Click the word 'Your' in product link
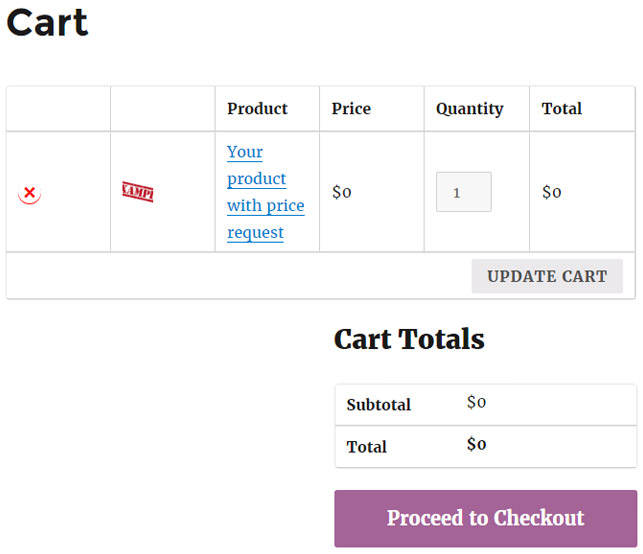Image resolution: width=643 pixels, height=554 pixels. coord(245,152)
